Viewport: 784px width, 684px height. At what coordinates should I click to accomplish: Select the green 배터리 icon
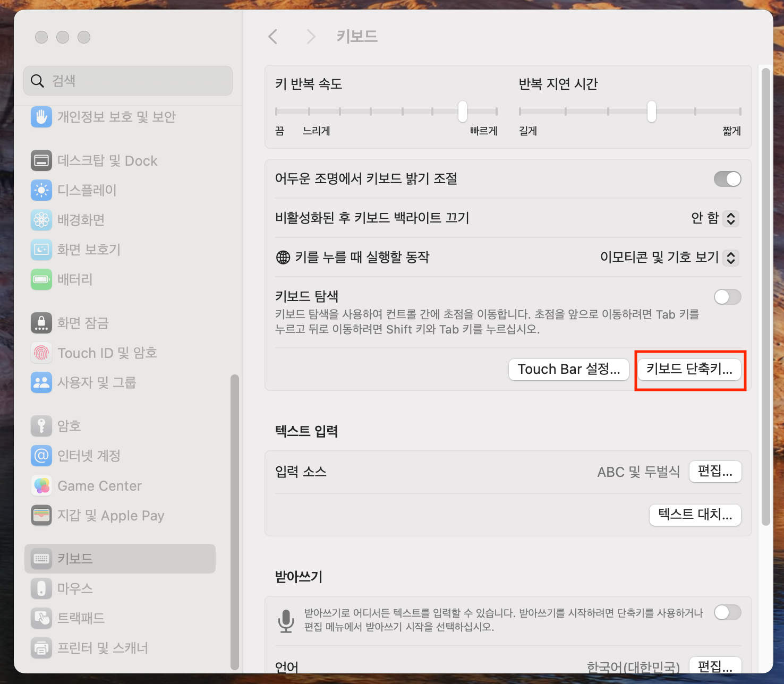coord(41,279)
